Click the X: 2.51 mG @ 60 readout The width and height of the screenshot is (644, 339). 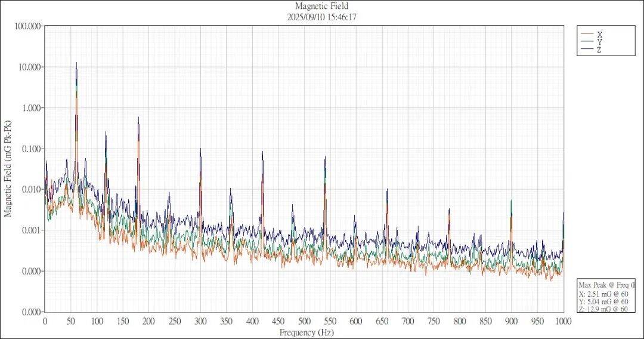603,294
